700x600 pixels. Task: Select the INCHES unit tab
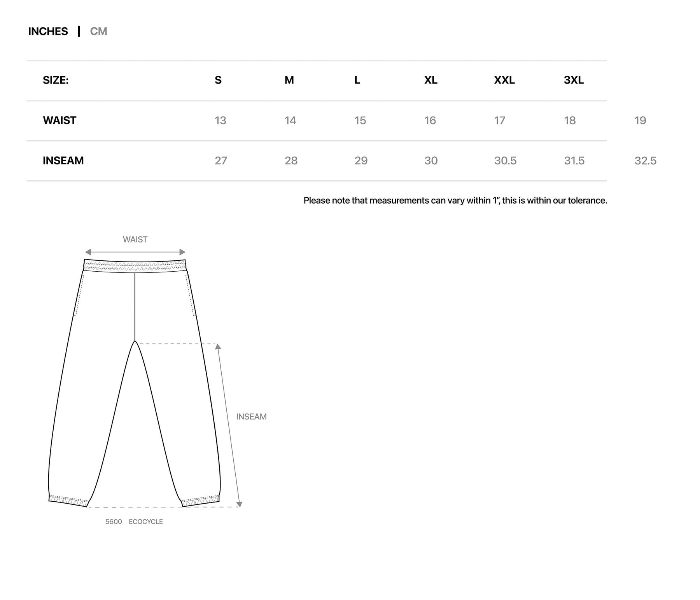pyautogui.click(x=48, y=31)
